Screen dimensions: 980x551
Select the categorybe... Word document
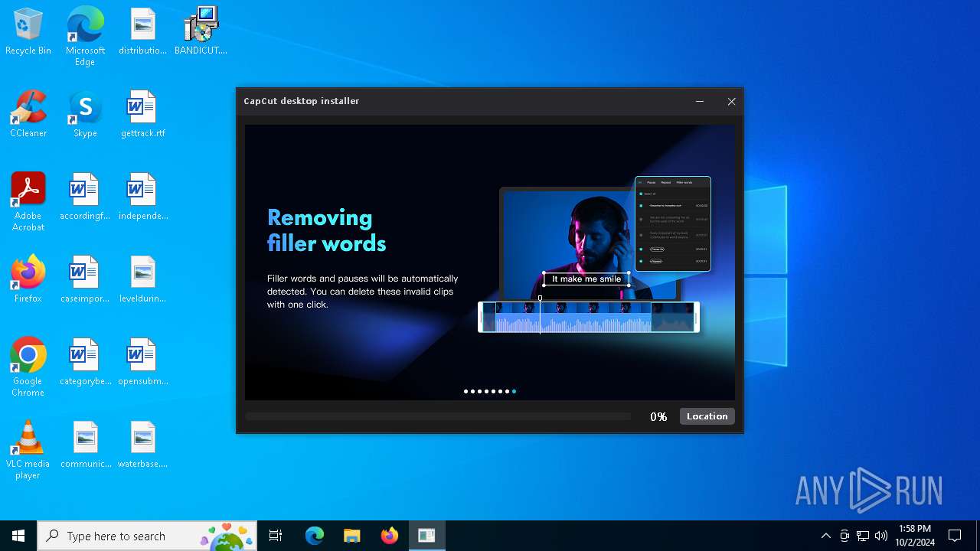(85, 362)
